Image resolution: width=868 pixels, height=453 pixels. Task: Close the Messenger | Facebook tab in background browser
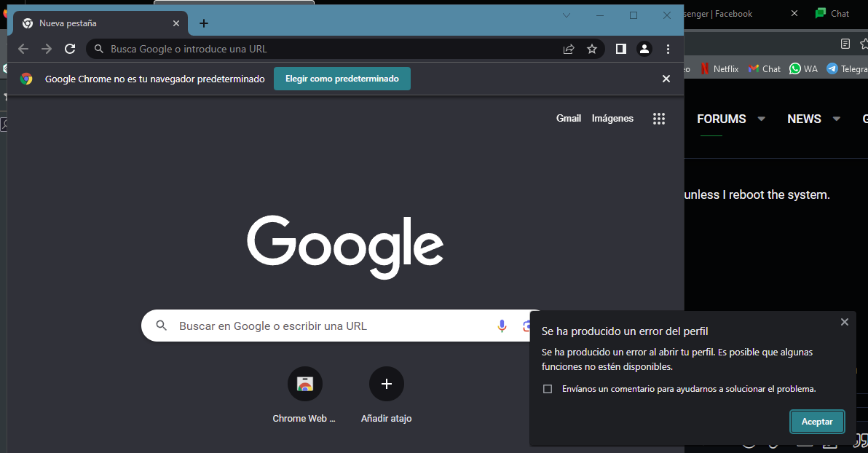[x=794, y=13]
